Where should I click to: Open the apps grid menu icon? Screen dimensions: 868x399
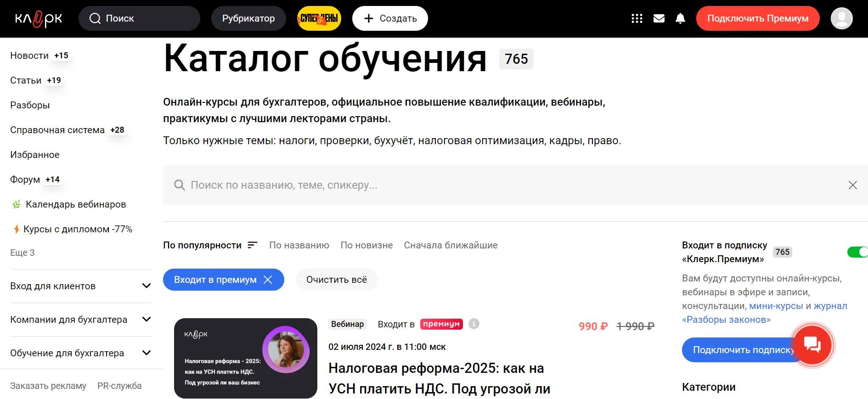pos(637,18)
